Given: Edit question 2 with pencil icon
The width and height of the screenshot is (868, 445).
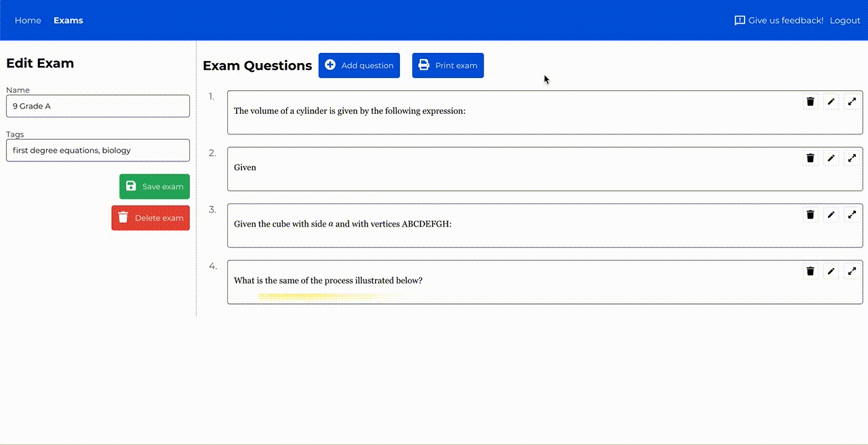Looking at the screenshot, I should (831, 158).
